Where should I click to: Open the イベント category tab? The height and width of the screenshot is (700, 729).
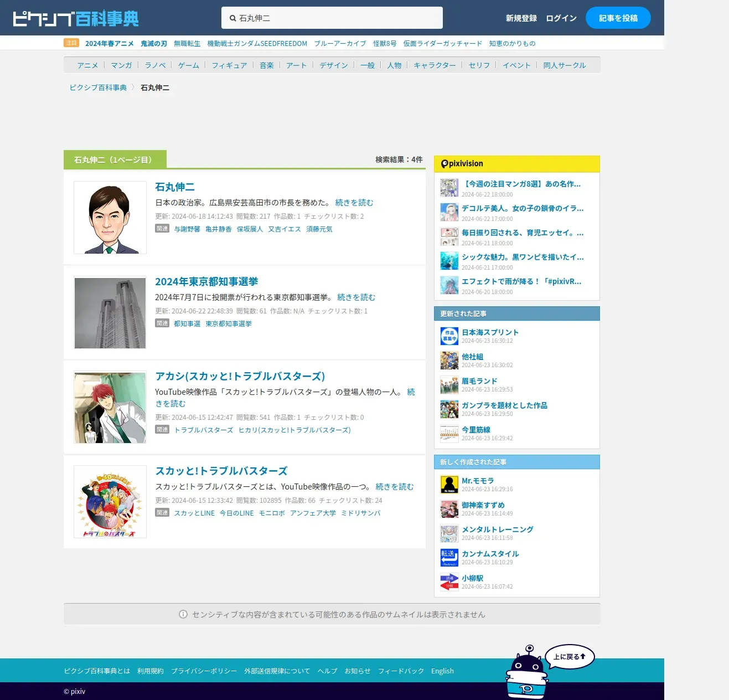tap(516, 65)
